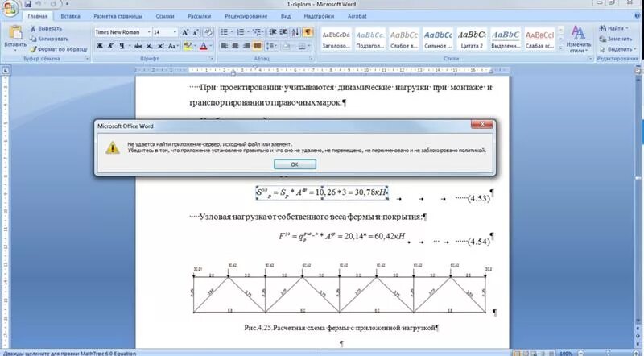Apply the Цитата 2 style

(472, 39)
